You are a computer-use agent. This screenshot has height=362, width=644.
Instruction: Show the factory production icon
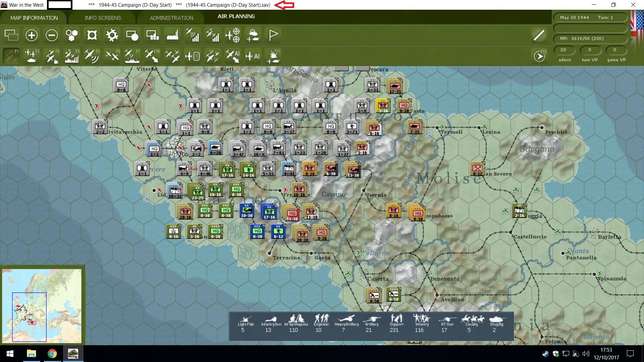coord(172,35)
